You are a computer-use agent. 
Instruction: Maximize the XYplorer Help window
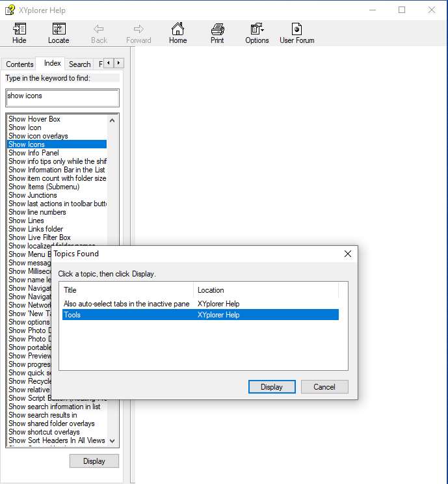coord(402,10)
